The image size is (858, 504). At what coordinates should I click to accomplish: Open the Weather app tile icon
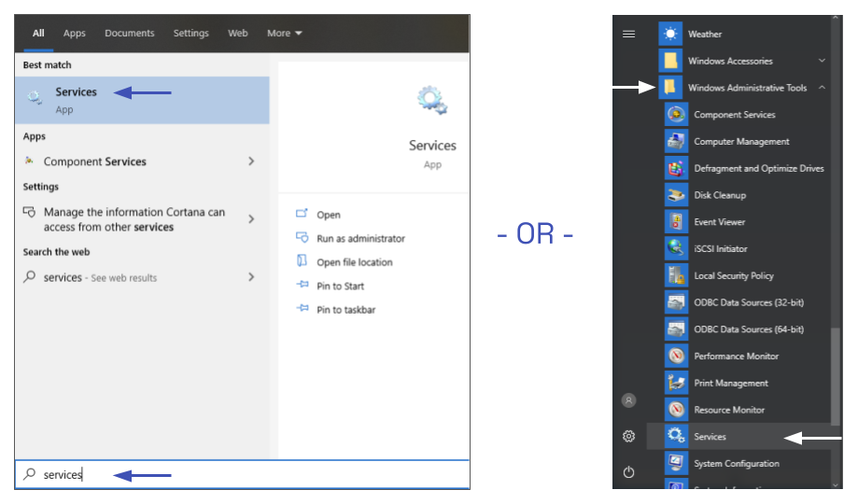(x=670, y=34)
